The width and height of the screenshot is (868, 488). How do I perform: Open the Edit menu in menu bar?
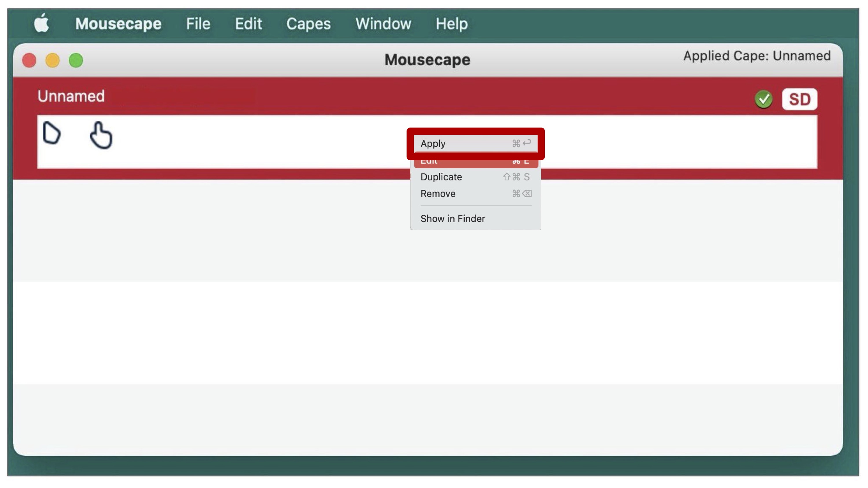tap(248, 23)
